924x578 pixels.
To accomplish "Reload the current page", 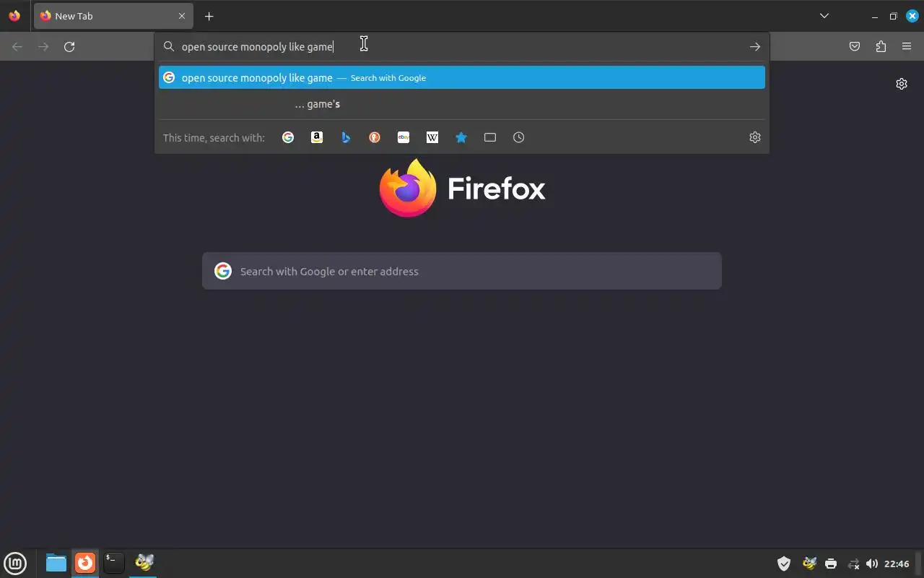I will (69, 46).
